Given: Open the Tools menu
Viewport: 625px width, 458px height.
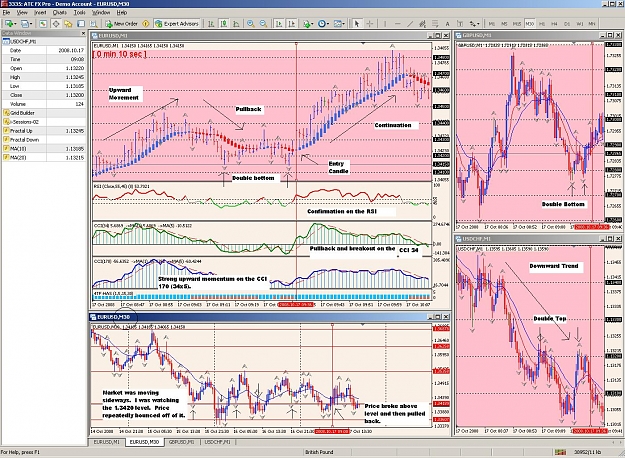Looking at the screenshot, I should click(x=80, y=13).
